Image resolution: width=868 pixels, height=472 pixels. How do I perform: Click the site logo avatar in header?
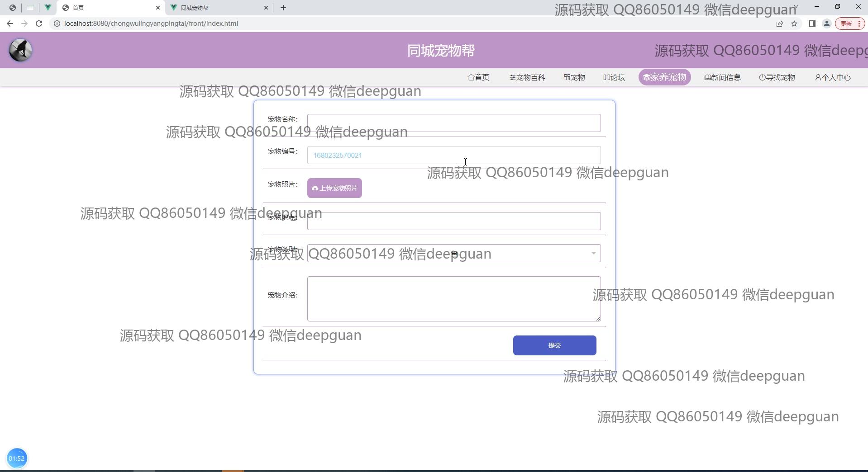[x=20, y=50]
